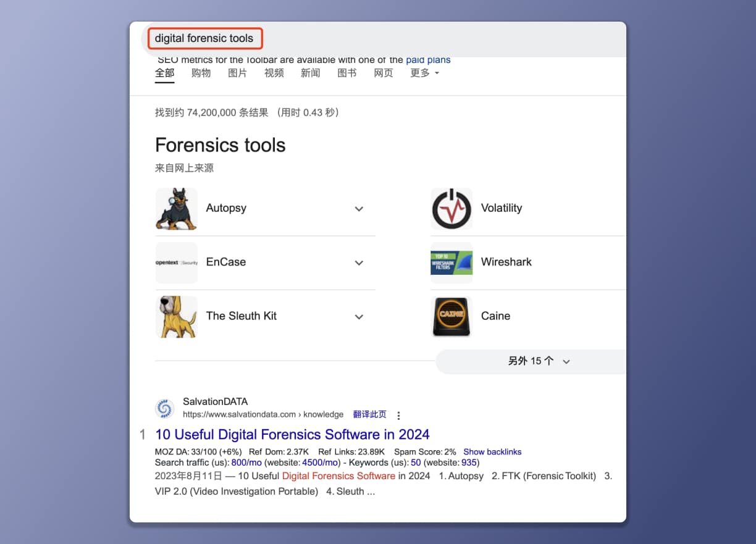756x544 pixels.
Task: Click the Spam Score: 2% metric
Action: pos(425,452)
